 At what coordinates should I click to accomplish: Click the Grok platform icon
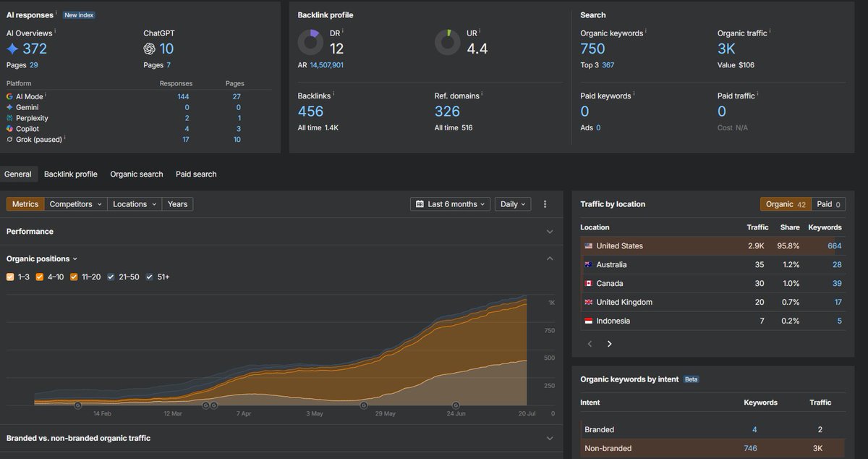[9, 139]
